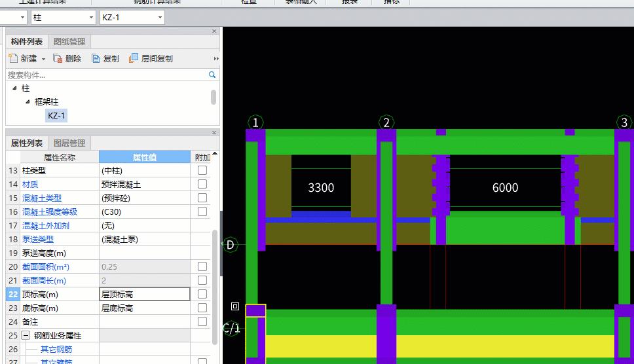Click the magnifier icon in component search
This screenshot has width=634, height=364.
212,75
